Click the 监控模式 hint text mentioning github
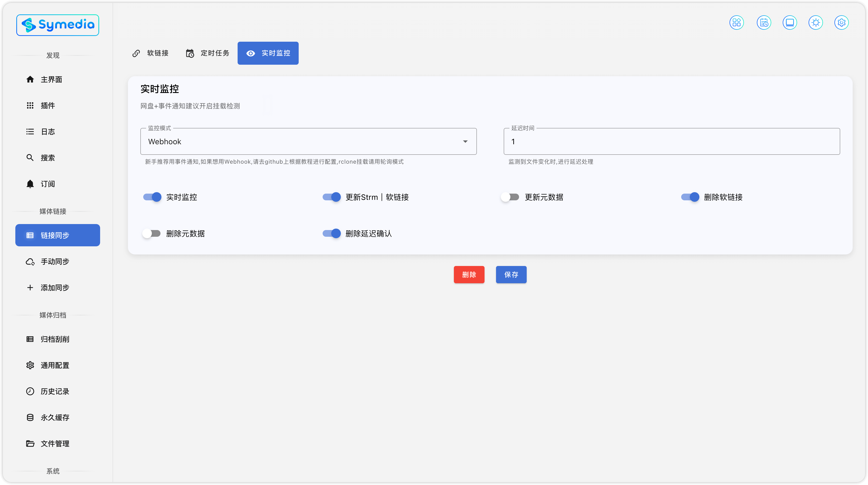This screenshot has width=868, height=485. [x=274, y=162]
